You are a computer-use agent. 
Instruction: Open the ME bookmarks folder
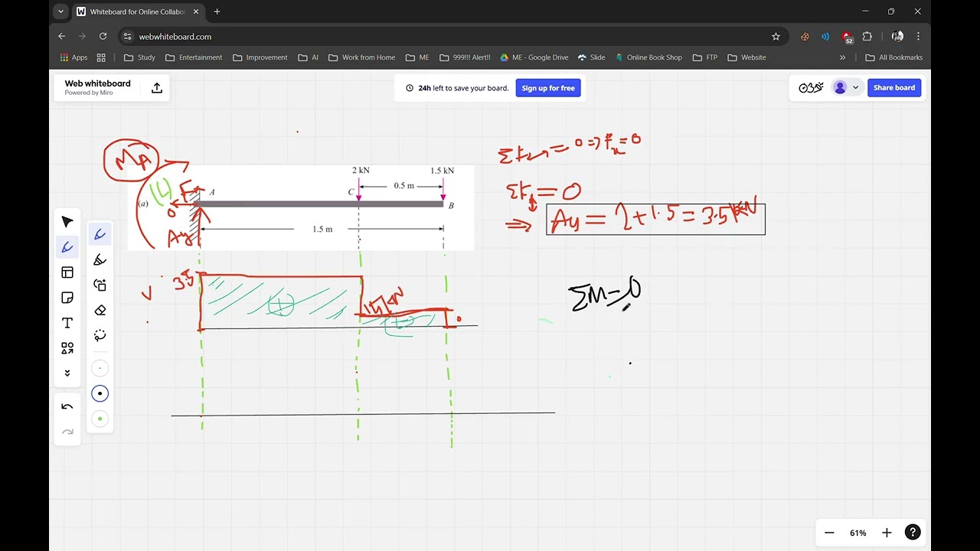tap(417, 57)
